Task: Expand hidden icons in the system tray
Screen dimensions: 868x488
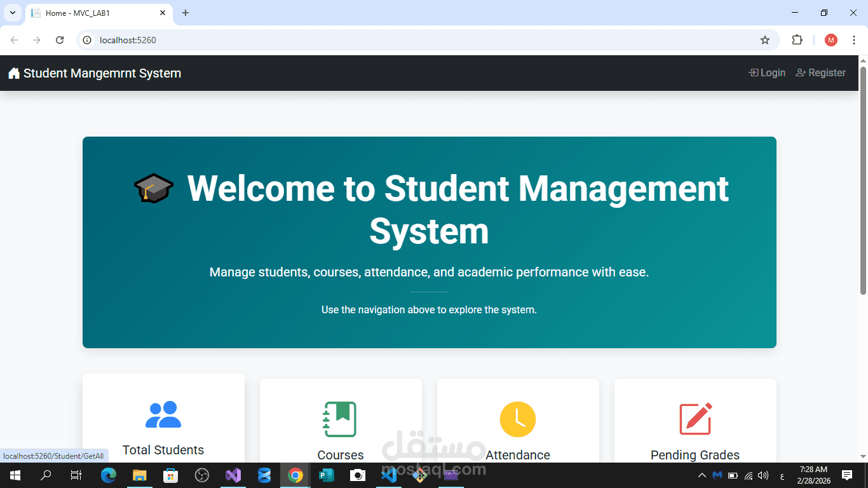Action: pos(702,475)
